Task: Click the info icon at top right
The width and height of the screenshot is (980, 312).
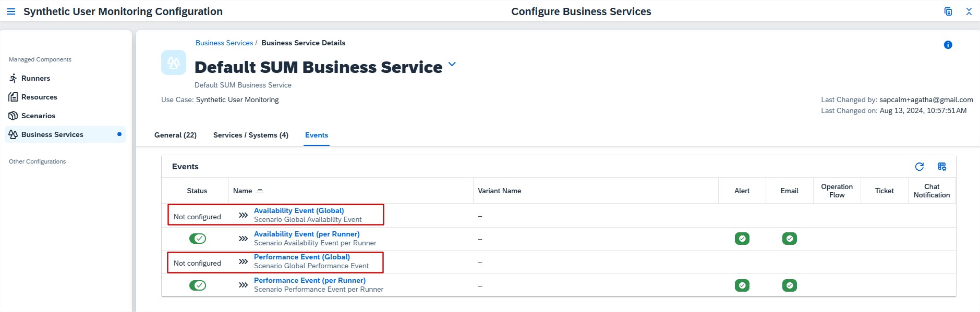Action: 948,45
